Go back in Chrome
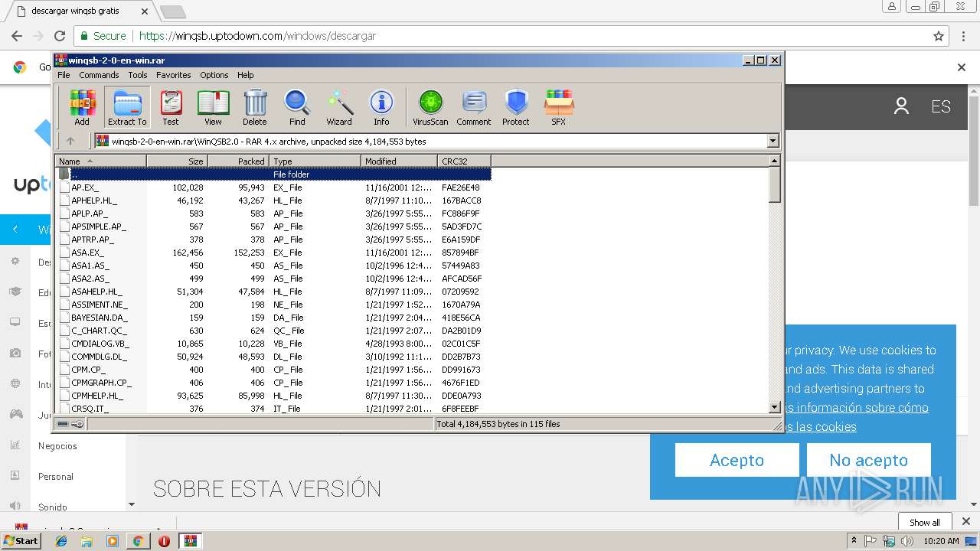 (16, 36)
